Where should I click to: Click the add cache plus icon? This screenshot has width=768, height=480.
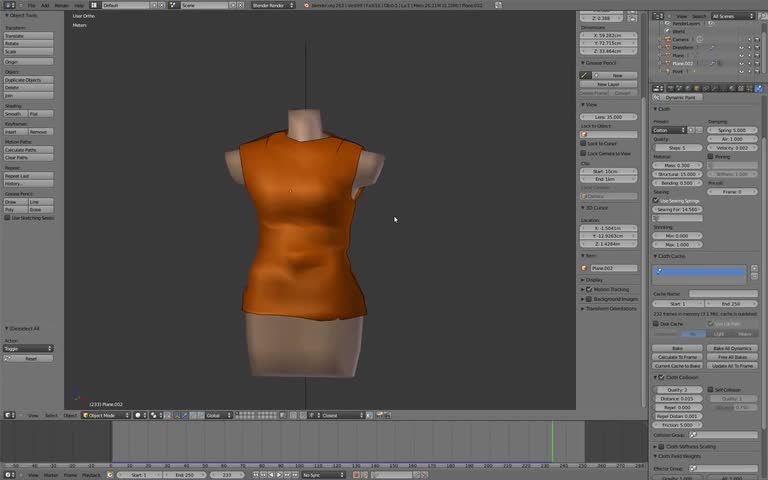point(754,268)
